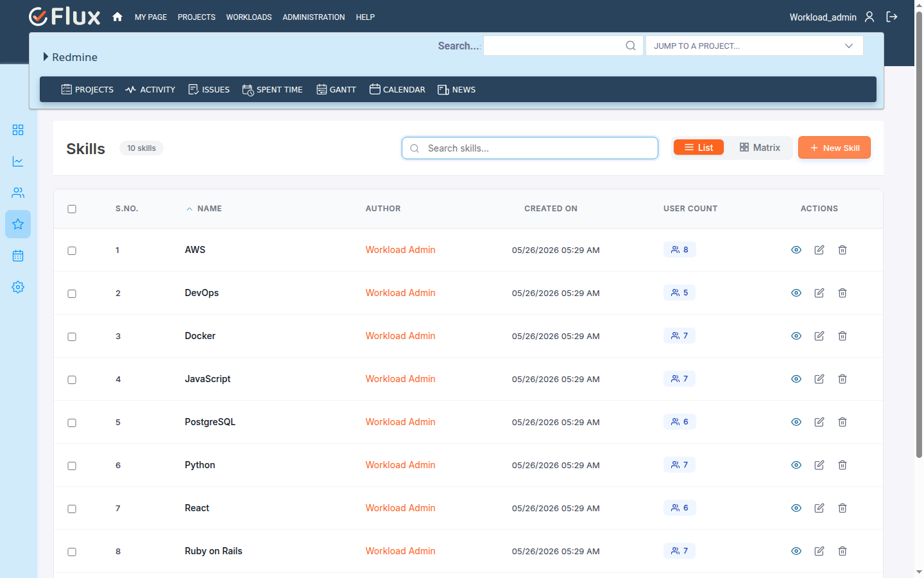Delete the Docker skill
Viewport: 924px width, 578px height.
843,336
